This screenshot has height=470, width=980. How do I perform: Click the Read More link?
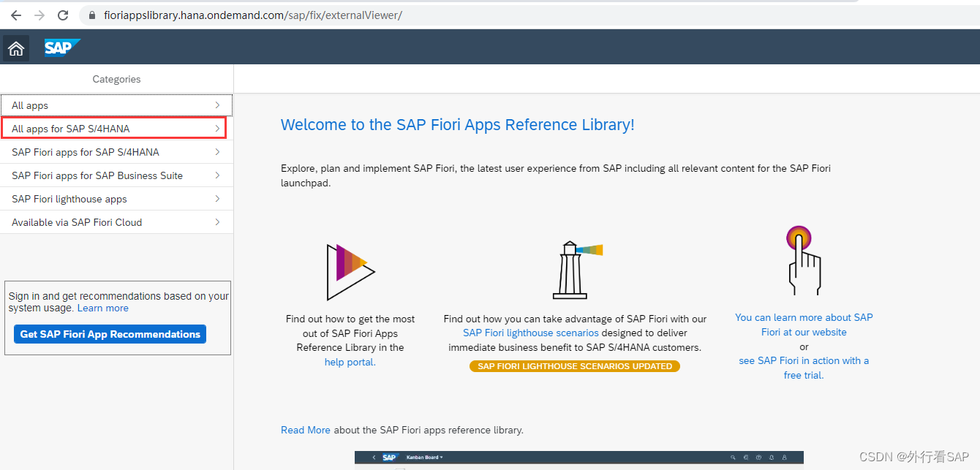pos(306,430)
